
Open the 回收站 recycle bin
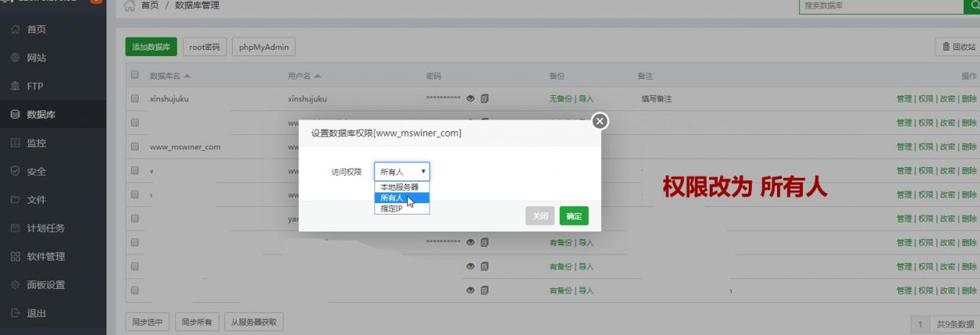(x=958, y=47)
